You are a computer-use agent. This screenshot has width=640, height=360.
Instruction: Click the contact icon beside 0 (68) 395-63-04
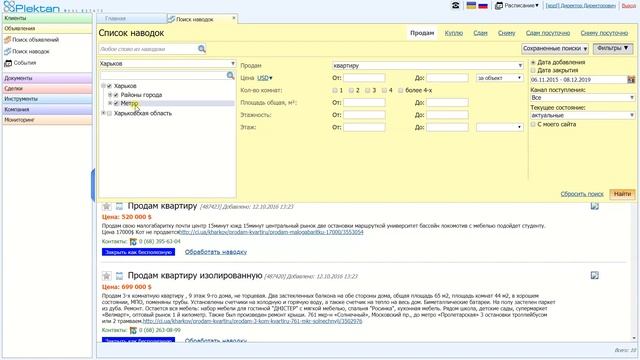point(133,242)
